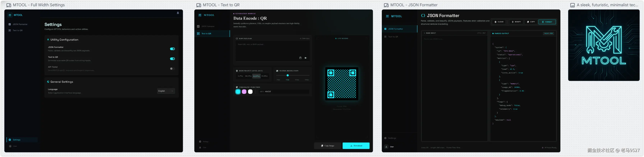644x157 pixels.
Task: Click the Clear button
Action: [499, 22]
